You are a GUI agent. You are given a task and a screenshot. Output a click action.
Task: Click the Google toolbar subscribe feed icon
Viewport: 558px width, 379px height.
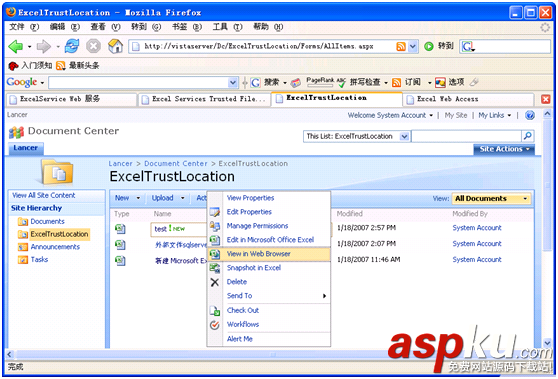[x=396, y=83]
